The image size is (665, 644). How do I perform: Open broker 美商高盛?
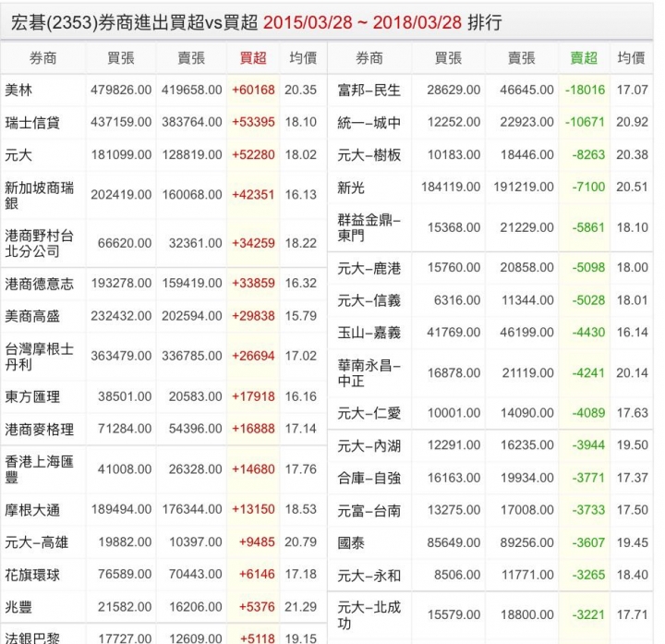click(x=32, y=316)
